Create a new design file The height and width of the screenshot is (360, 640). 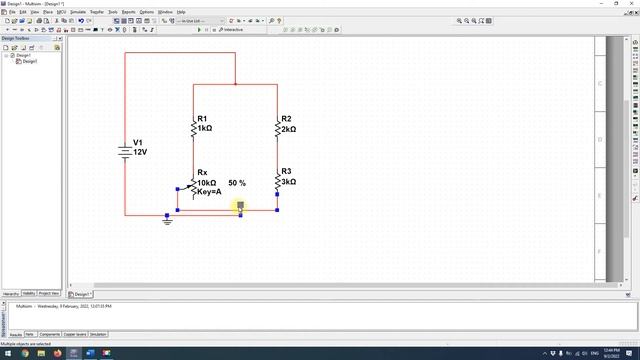pos(7,21)
